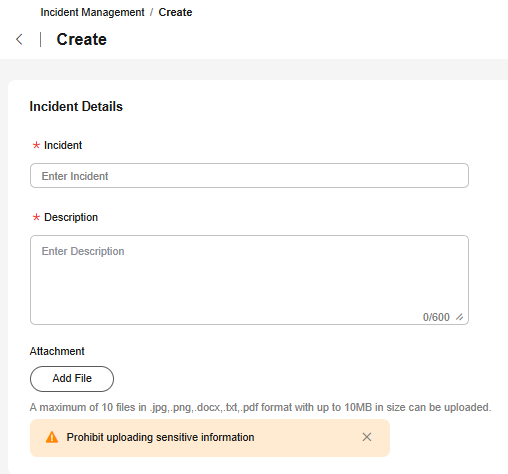This screenshot has height=474, width=508.
Task: Focus the Enter Description text area
Action: coord(249,280)
